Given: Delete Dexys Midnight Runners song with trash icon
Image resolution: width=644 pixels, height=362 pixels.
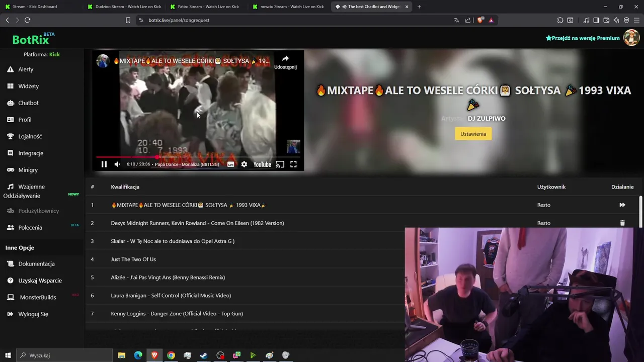Looking at the screenshot, I should pos(622,223).
